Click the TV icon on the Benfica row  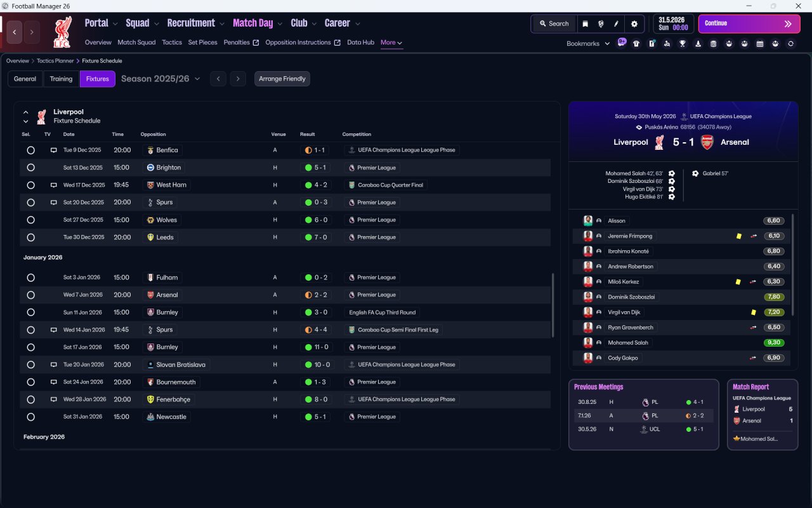(54, 150)
